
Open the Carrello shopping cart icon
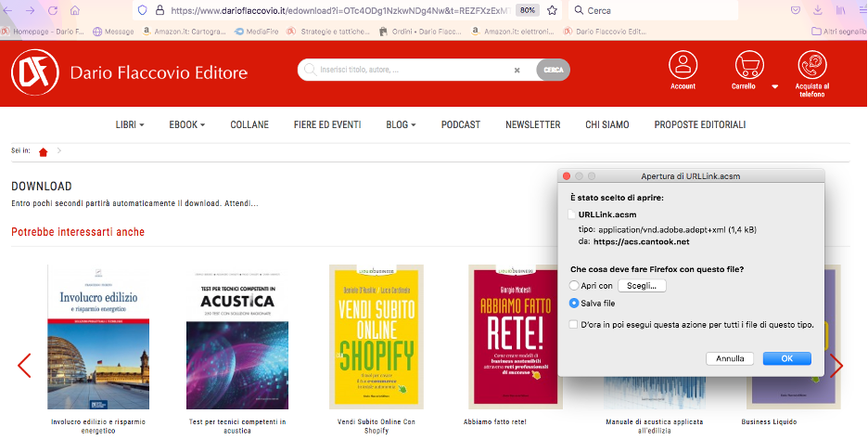pos(749,65)
